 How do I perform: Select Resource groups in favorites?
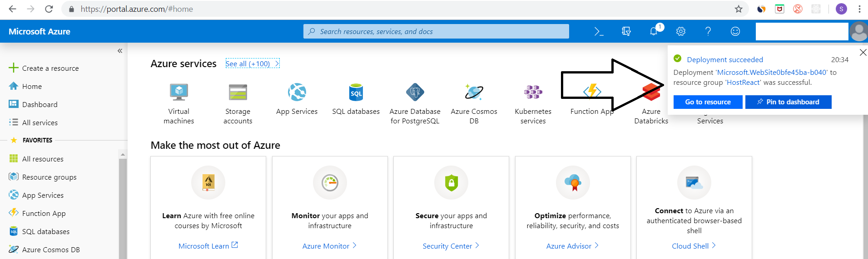pyautogui.click(x=49, y=177)
